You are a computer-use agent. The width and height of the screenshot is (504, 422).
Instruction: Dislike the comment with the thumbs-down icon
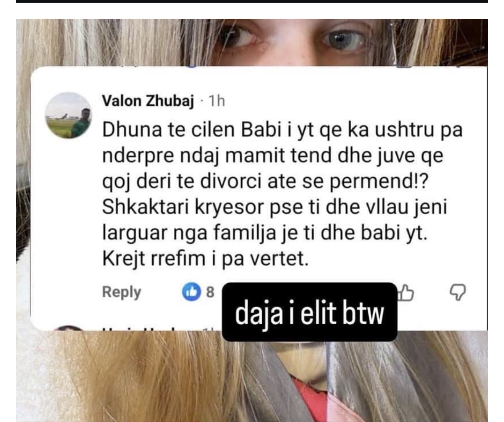pos(457,293)
